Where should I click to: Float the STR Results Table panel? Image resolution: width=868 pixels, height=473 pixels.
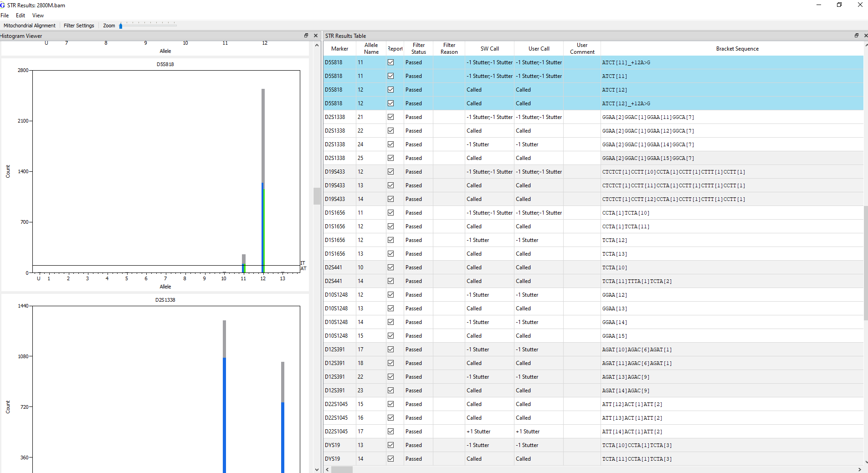tap(857, 36)
